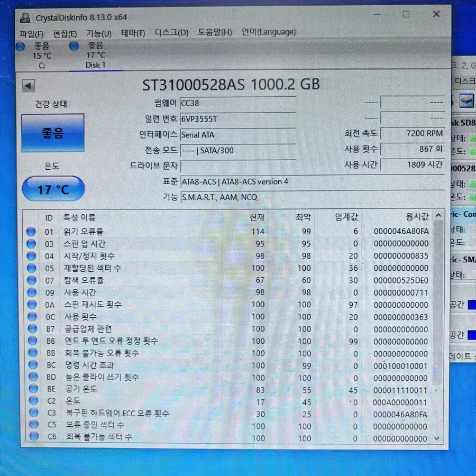Click the status dot of 재할당된 섹터 수 row

click(32, 268)
